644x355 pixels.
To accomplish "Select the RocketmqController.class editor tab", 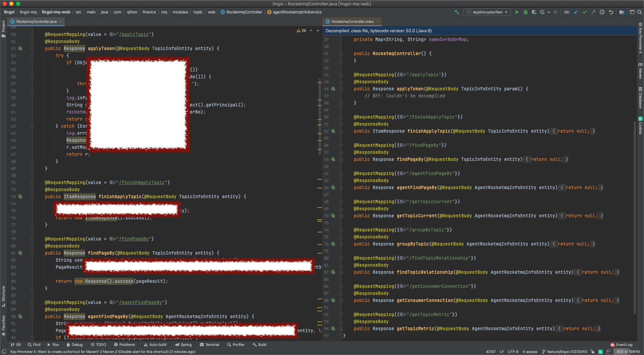I will pos(353,21).
